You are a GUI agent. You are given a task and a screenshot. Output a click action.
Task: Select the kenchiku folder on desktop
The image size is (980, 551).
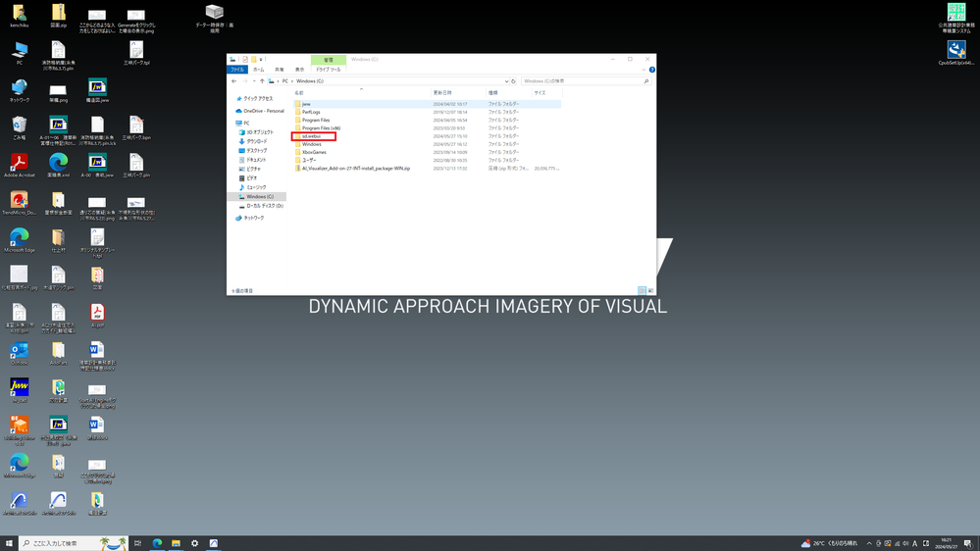[20, 17]
